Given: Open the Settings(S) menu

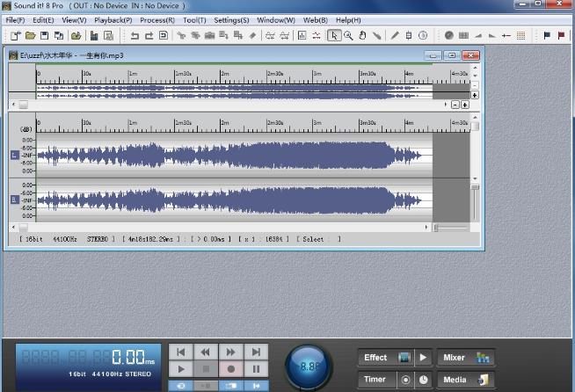Looking at the screenshot, I should tap(231, 19).
